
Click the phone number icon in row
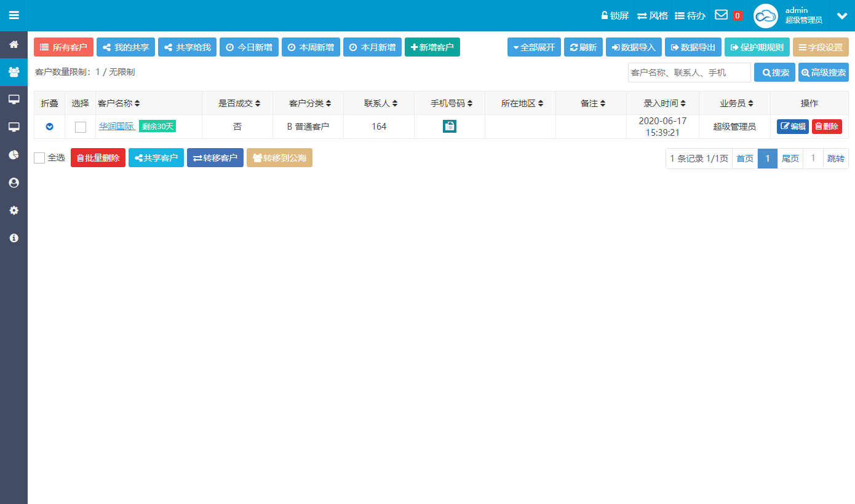tap(449, 127)
